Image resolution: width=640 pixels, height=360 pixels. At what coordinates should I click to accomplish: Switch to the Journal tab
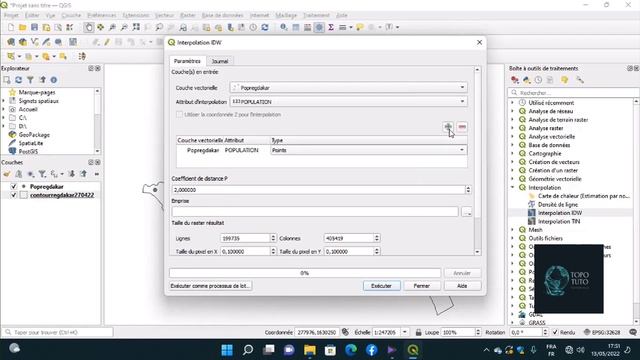point(220,61)
